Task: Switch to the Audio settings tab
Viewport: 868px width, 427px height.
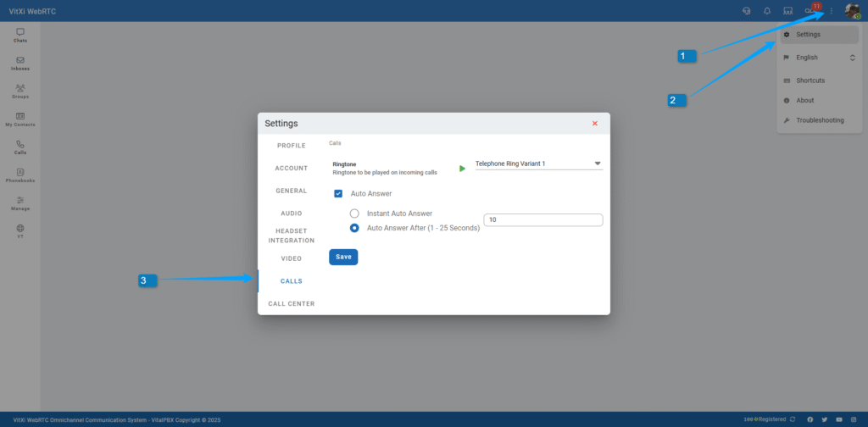Action: coord(292,213)
